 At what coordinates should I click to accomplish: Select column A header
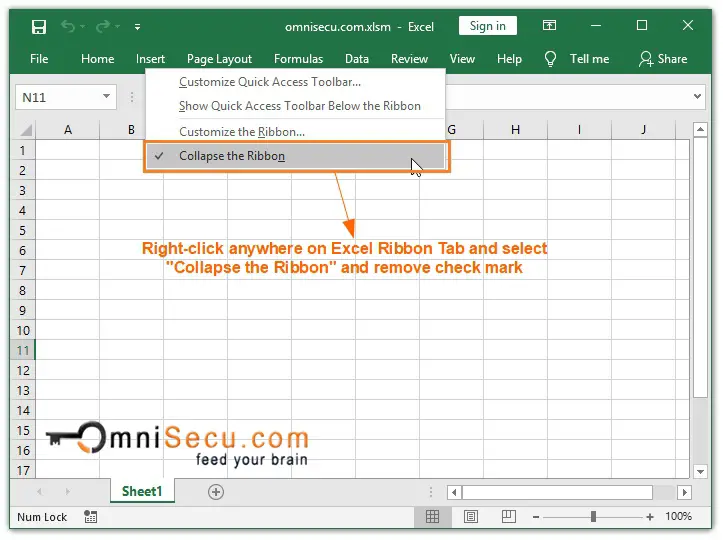pos(68,130)
